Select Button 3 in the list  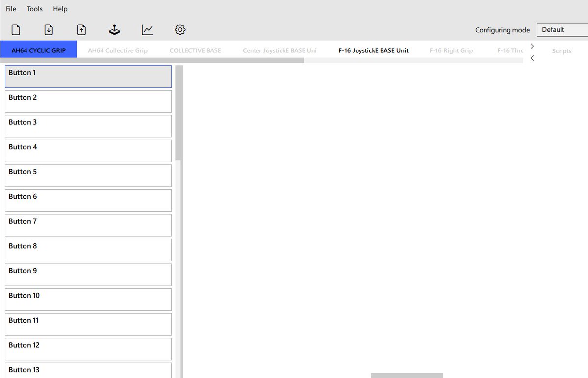pyautogui.click(x=88, y=126)
